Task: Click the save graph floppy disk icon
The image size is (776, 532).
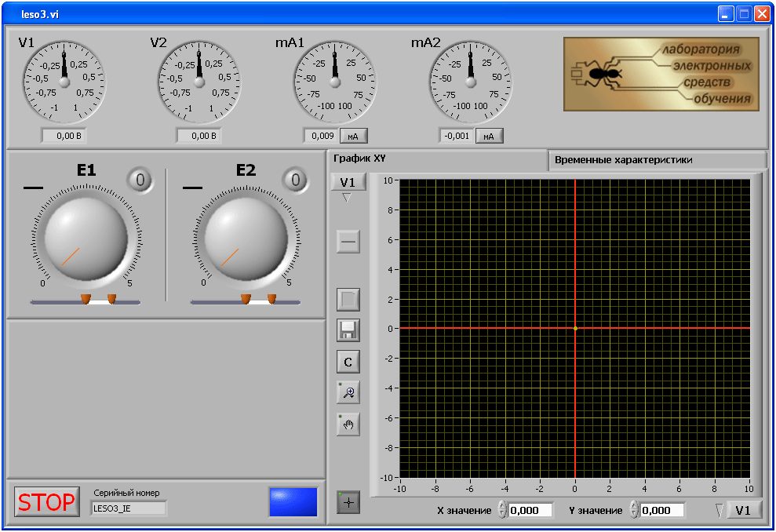Action: (x=348, y=330)
